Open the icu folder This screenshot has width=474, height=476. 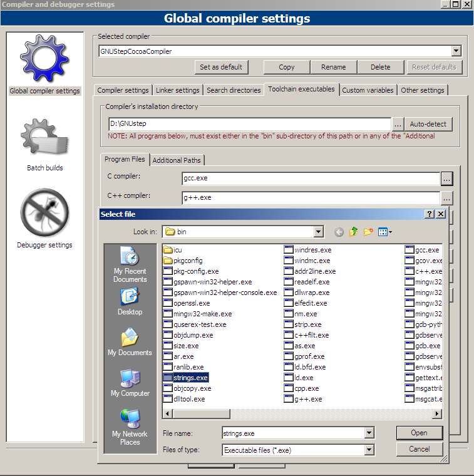pos(172,250)
